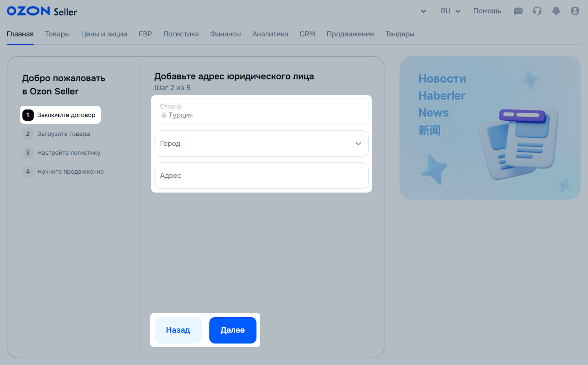
Task: Open the Логистика tab
Action: point(181,34)
